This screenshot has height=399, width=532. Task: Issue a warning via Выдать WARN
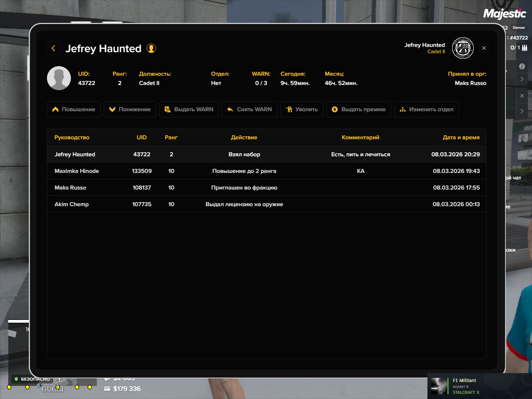(x=189, y=109)
